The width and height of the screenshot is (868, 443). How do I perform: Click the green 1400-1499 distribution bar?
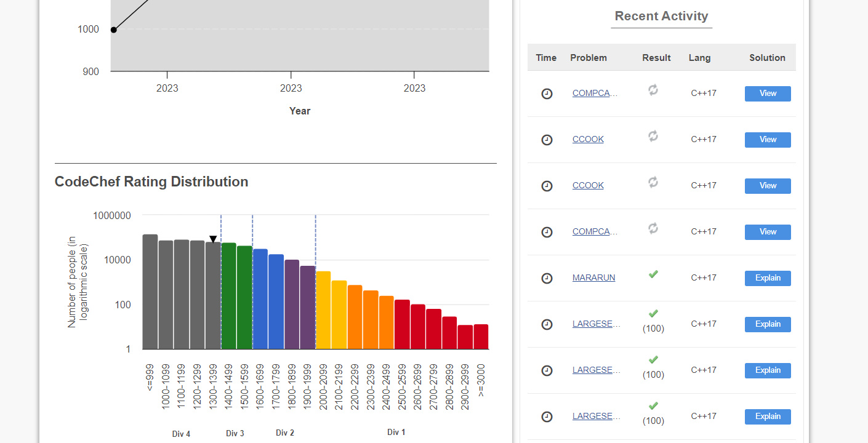tap(228, 296)
